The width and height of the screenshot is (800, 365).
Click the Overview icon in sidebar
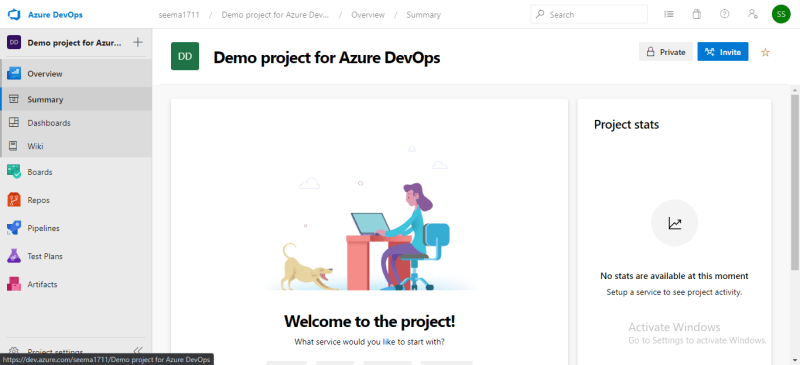14,74
